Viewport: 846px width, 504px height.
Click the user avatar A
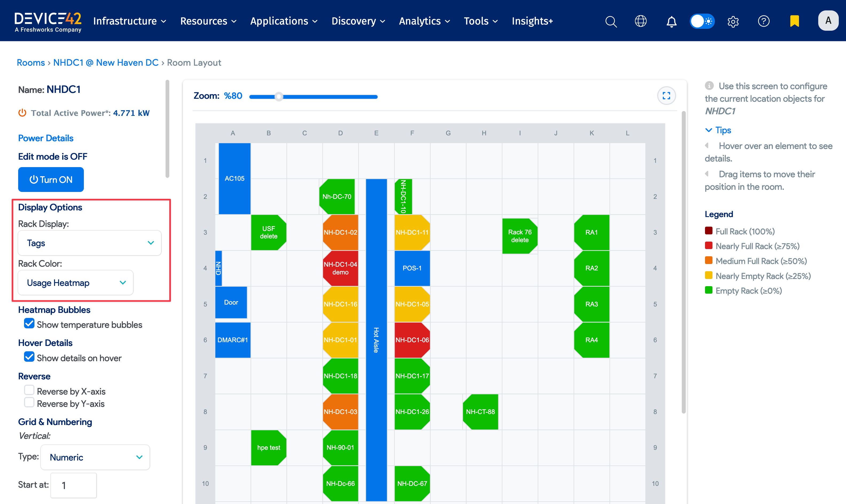[828, 21]
